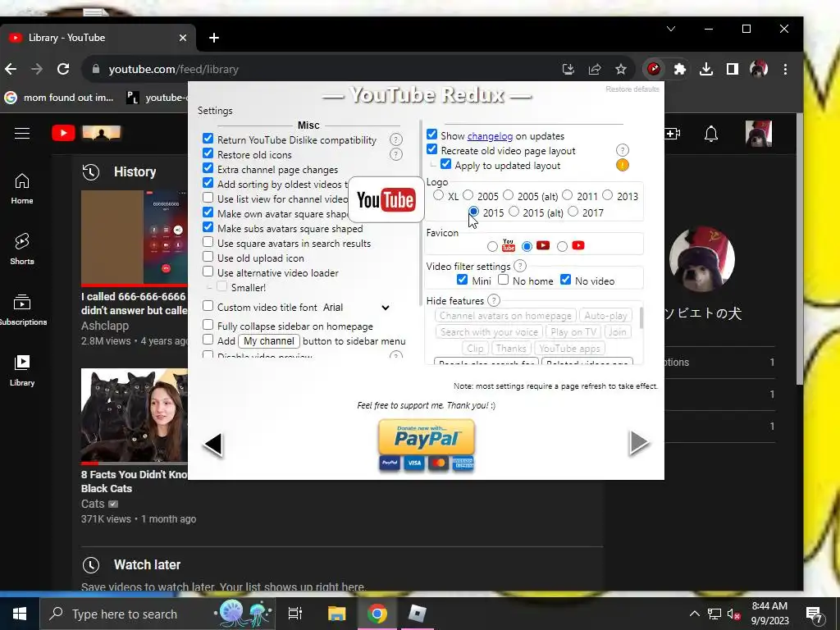This screenshot has width=840, height=630.
Task: Click the share page icon
Action: point(595,69)
